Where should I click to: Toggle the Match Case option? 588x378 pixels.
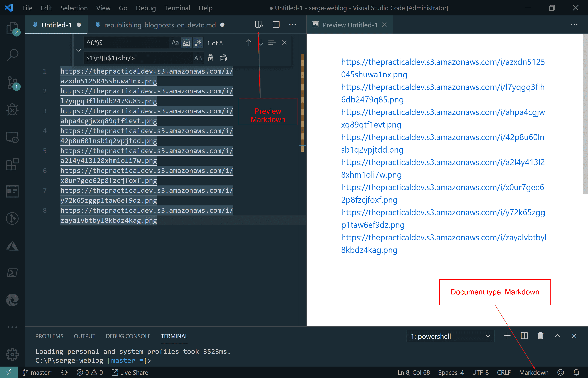(x=175, y=43)
